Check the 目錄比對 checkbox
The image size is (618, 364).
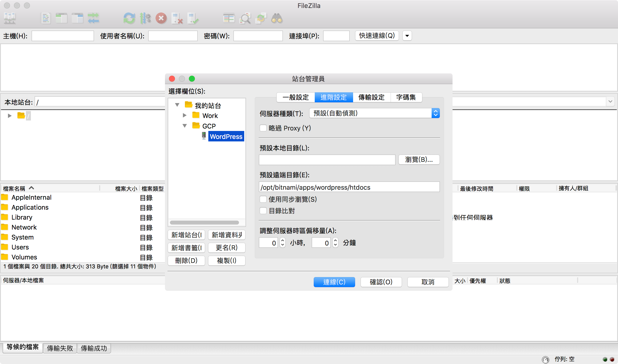pyautogui.click(x=263, y=211)
